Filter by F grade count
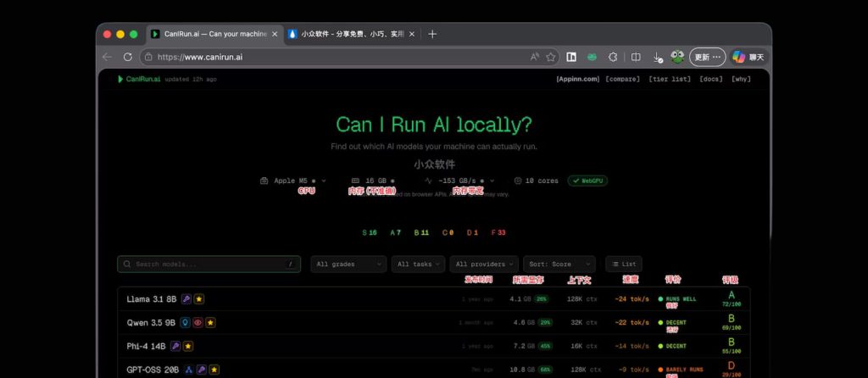Image resolution: width=868 pixels, height=378 pixels. [x=498, y=232]
